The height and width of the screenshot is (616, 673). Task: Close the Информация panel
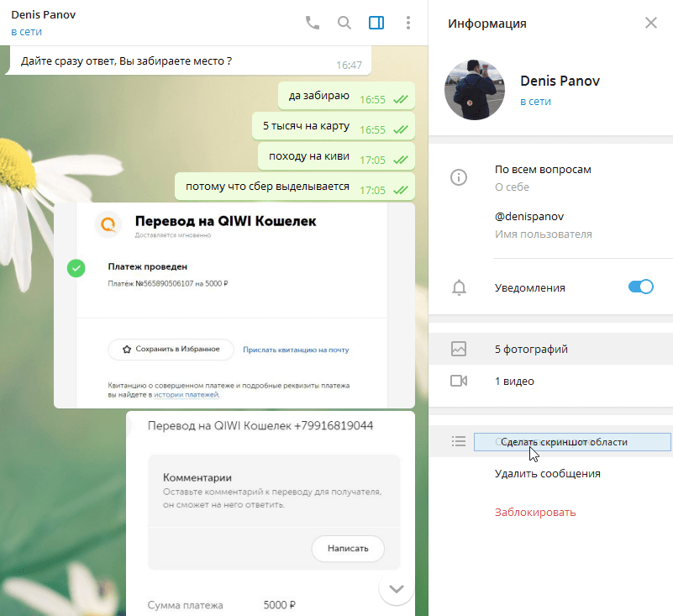pos(651,23)
